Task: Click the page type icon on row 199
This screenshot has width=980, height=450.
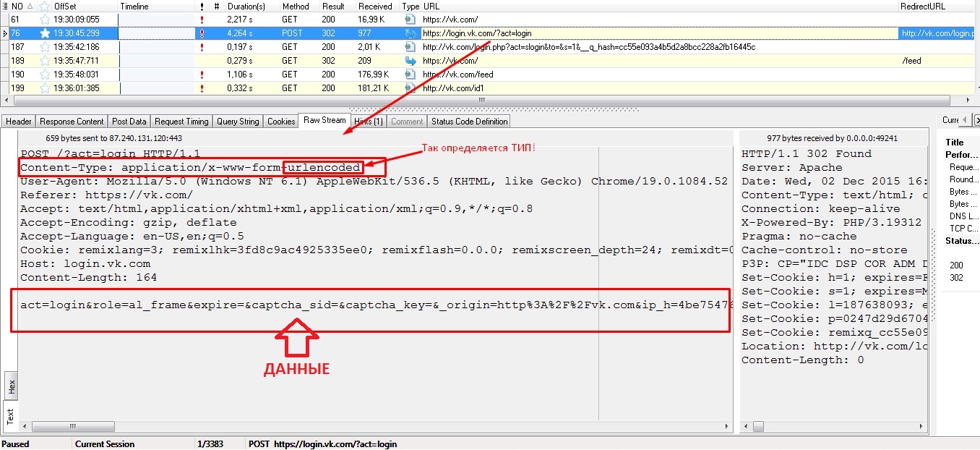Action: [x=411, y=88]
